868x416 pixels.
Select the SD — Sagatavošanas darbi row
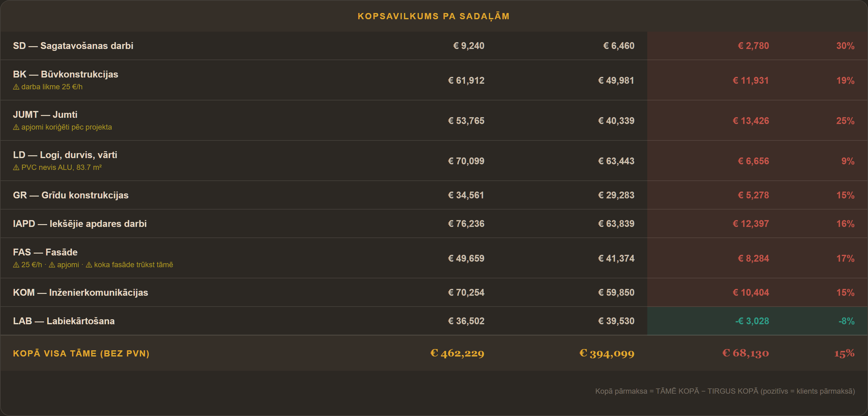pos(434,46)
